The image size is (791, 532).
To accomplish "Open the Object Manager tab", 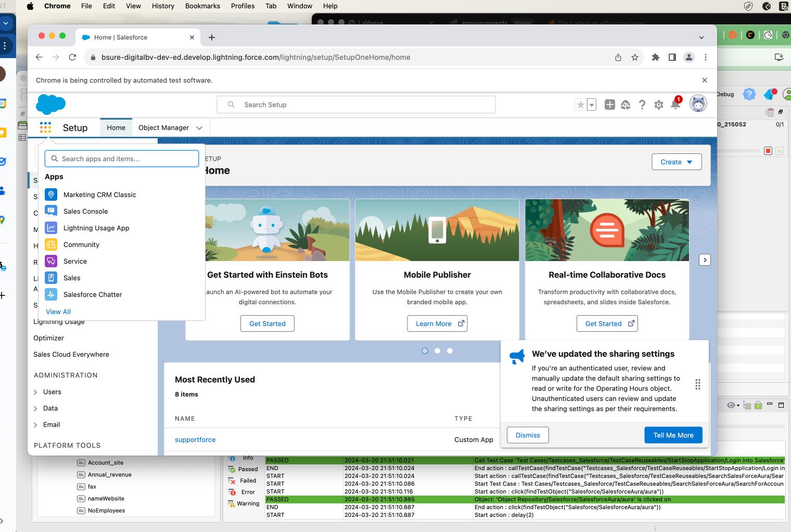I will pyautogui.click(x=163, y=127).
